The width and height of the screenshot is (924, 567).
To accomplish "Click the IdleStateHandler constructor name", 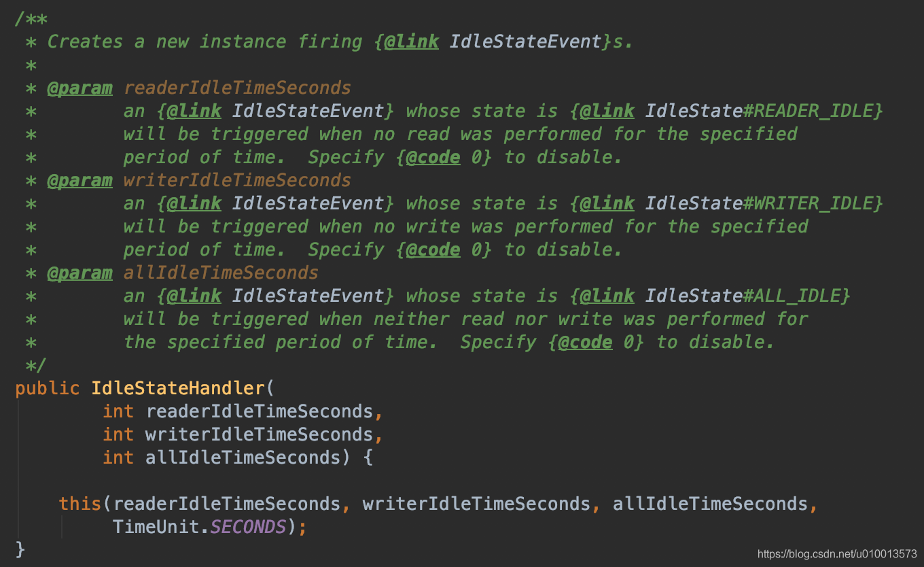I will point(178,388).
